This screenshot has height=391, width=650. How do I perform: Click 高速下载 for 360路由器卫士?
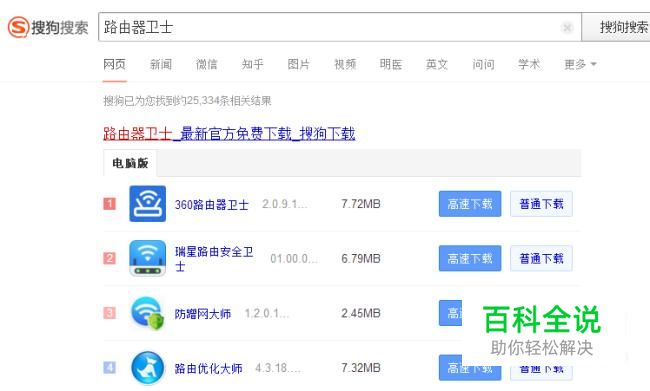tap(470, 204)
